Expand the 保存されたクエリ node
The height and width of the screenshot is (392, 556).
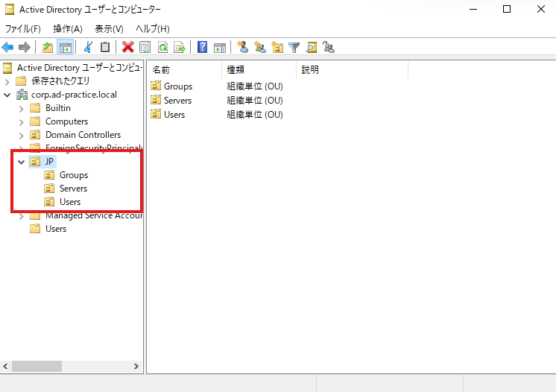coord(7,82)
